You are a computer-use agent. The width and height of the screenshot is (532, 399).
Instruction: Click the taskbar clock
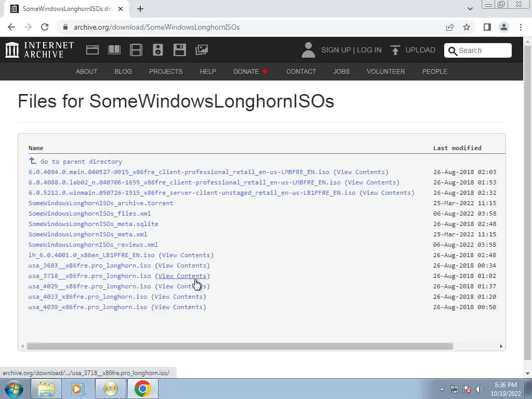click(506, 389)
